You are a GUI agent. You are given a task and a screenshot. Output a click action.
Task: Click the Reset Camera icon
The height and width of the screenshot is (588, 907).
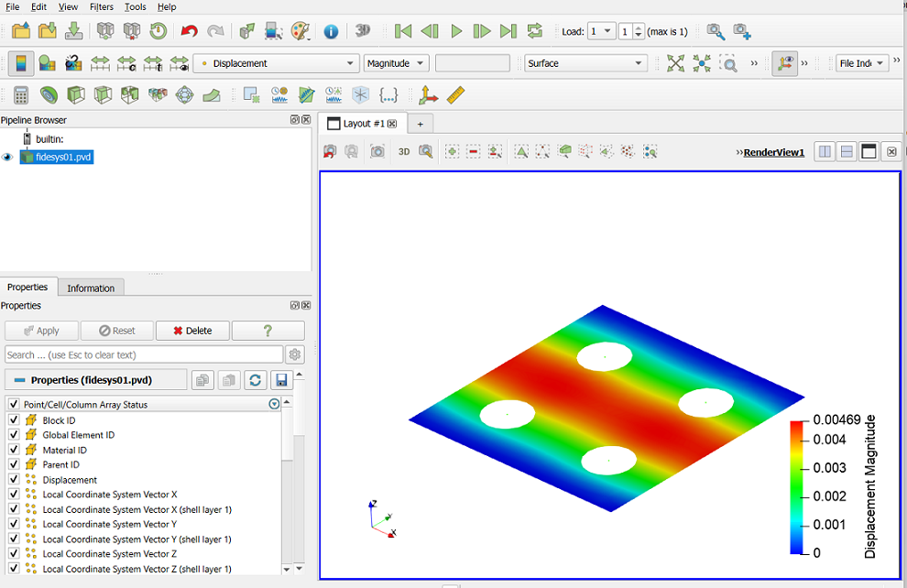pos(675,63)
